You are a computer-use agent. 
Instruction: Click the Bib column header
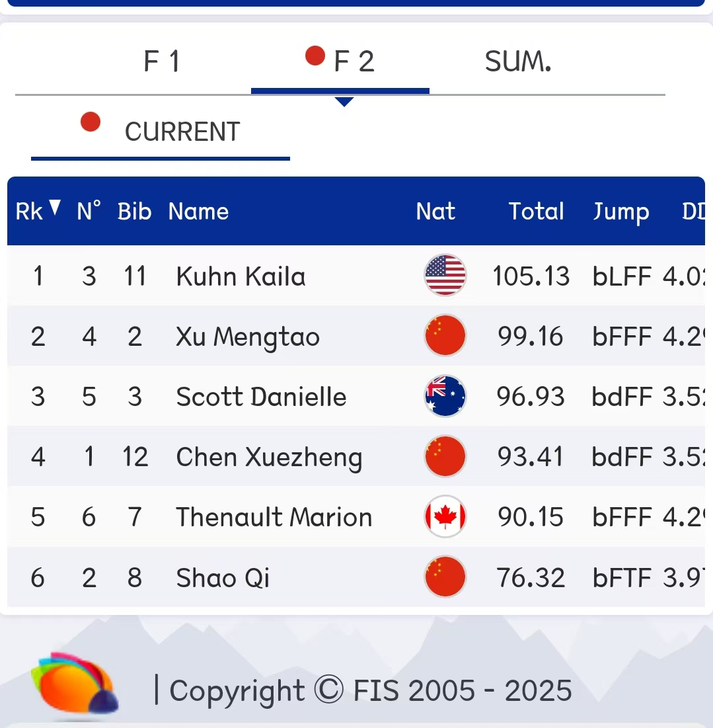click(x=134, y=212)
